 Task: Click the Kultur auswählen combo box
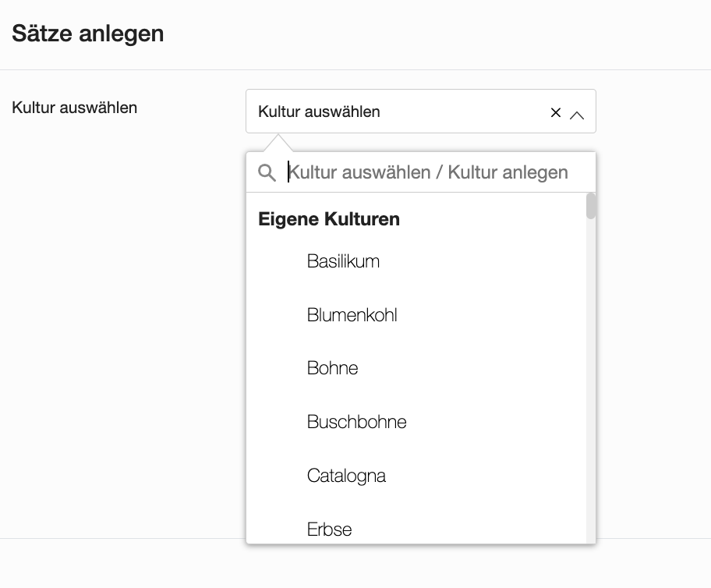click(x=421, y=112)
